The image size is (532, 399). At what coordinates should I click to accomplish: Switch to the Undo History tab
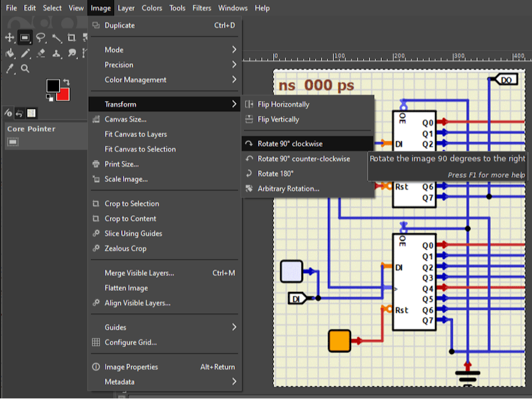point(20,113)
